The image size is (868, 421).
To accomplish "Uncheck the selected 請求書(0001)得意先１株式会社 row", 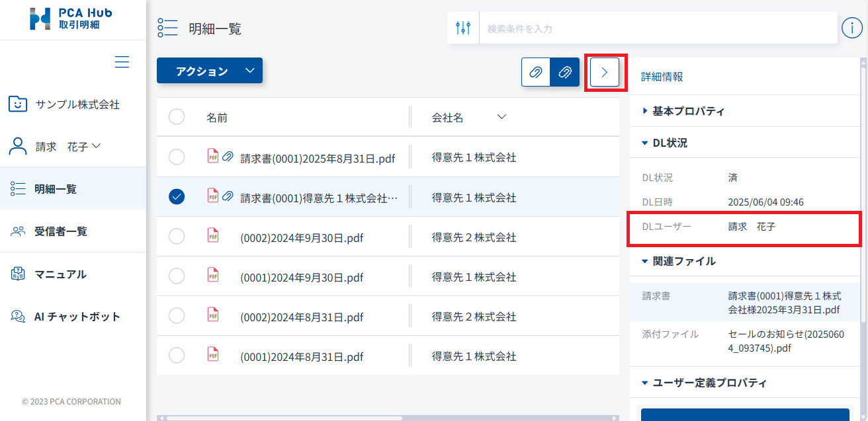I will click(x=177, y=196).
